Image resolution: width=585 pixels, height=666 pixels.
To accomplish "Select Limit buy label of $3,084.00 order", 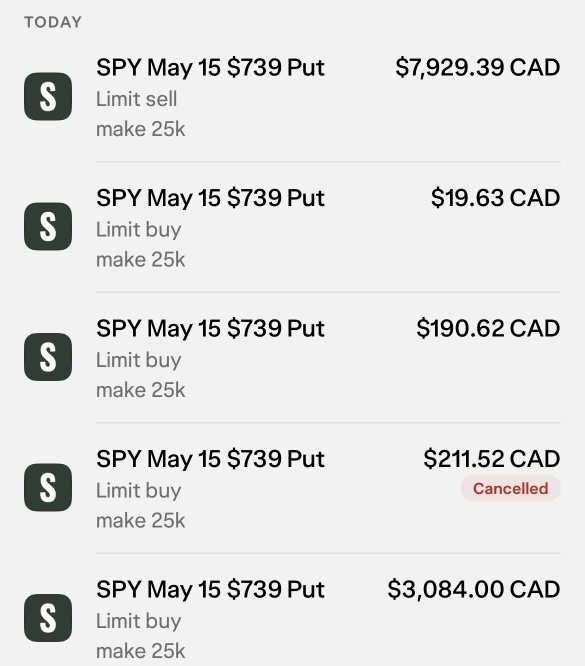I will pyautogui.click(x=138, y=621).
